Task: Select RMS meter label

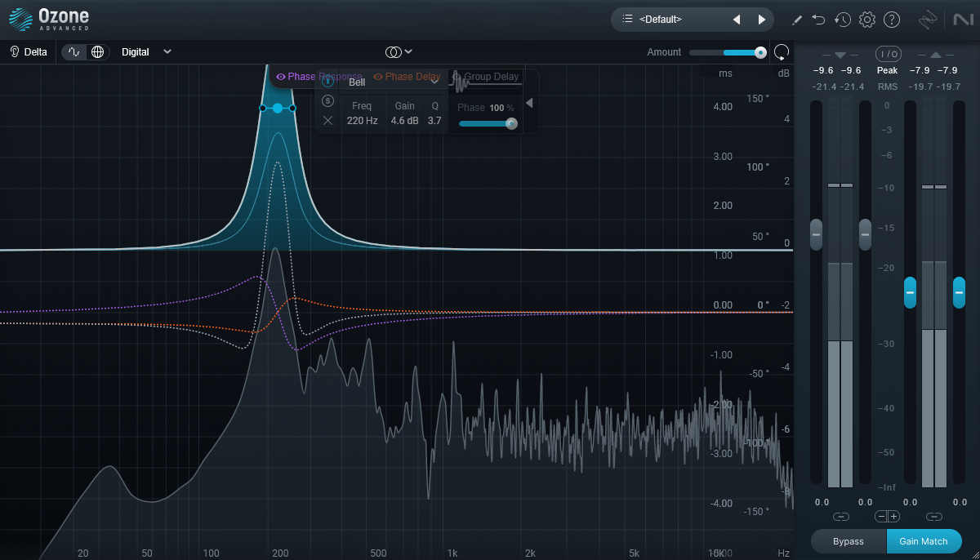Action: pyautogui.click(x=887, y=87)
